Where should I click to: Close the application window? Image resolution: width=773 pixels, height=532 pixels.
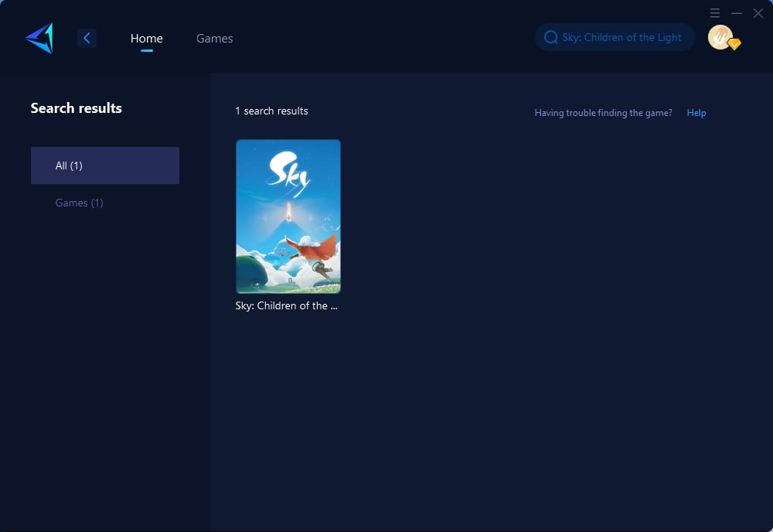(x=758, y=13)
